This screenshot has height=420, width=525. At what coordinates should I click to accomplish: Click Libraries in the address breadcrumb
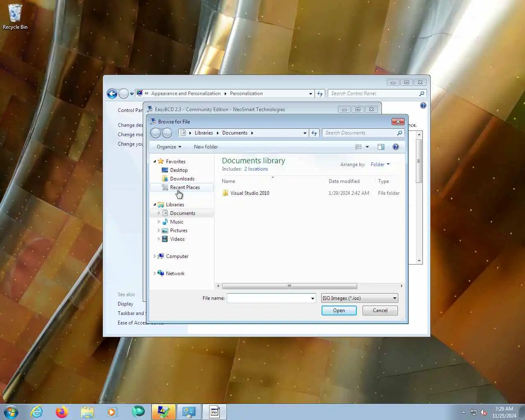click(x=204, y=133)
